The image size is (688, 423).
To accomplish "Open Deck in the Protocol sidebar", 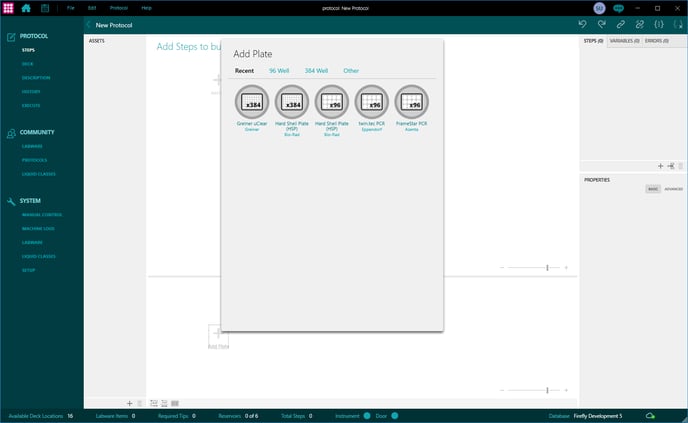I will 27,64.
